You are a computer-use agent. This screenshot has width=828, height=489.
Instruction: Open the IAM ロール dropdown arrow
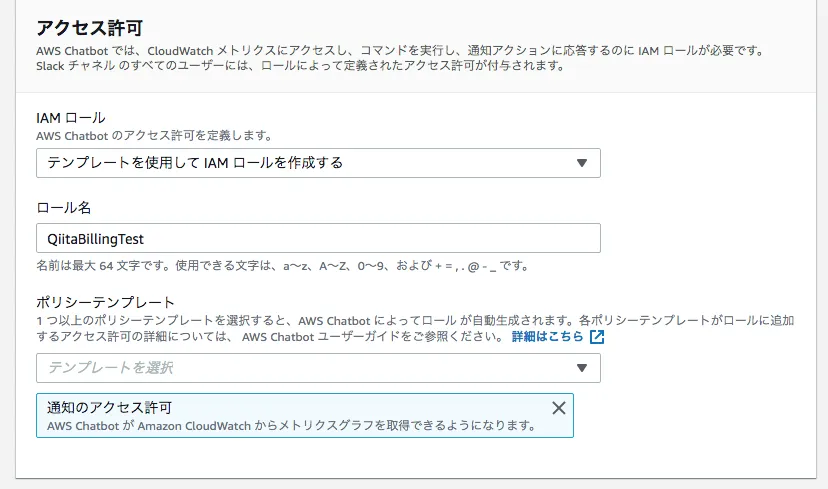click(x=582, y=163)
